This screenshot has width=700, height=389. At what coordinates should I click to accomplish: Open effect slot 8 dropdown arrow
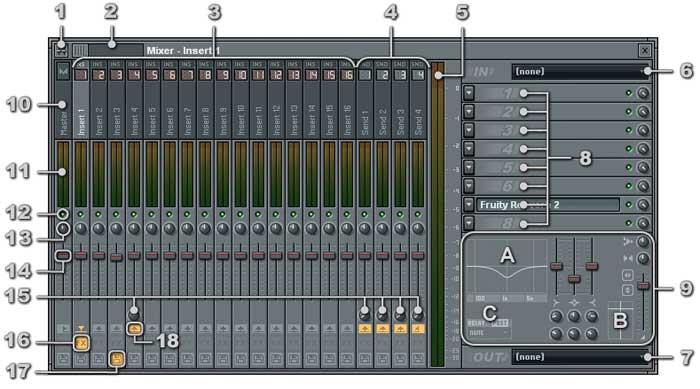[469, 223]
